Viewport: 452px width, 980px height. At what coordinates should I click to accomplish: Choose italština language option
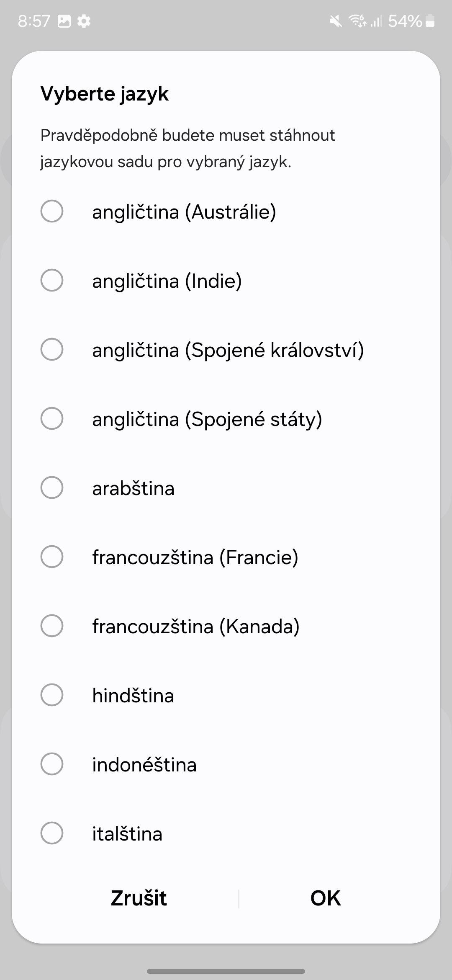[x=52, y=833]
